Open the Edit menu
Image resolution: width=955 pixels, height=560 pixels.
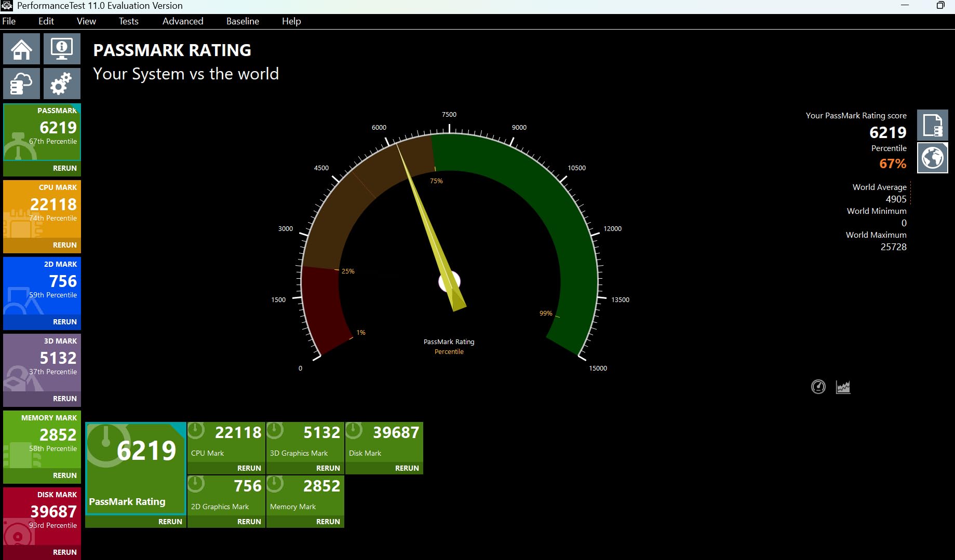click(46, 21)
